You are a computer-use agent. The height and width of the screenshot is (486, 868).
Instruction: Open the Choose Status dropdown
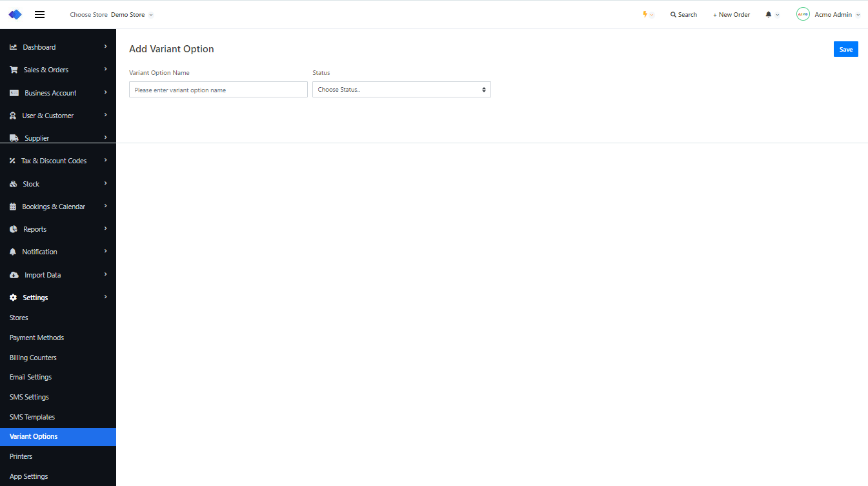401,90
